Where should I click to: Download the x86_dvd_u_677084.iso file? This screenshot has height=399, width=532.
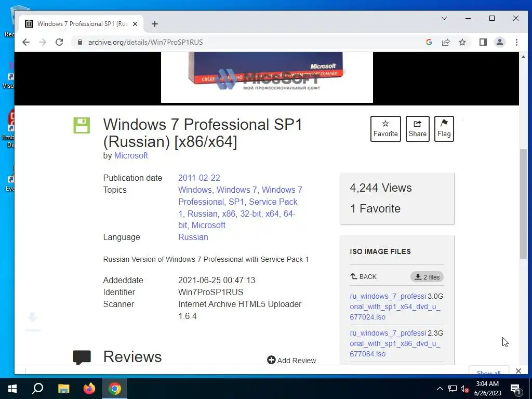tap(395, 343)
